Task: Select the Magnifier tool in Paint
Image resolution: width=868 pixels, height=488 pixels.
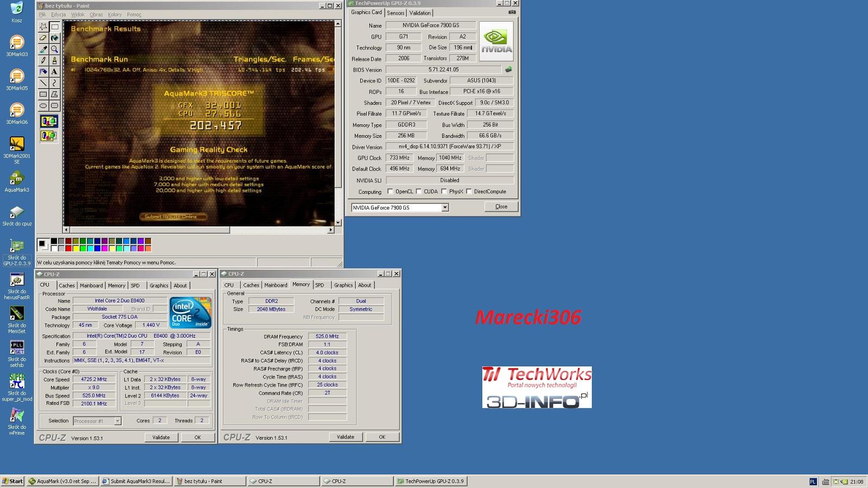Action: [55, 49]
